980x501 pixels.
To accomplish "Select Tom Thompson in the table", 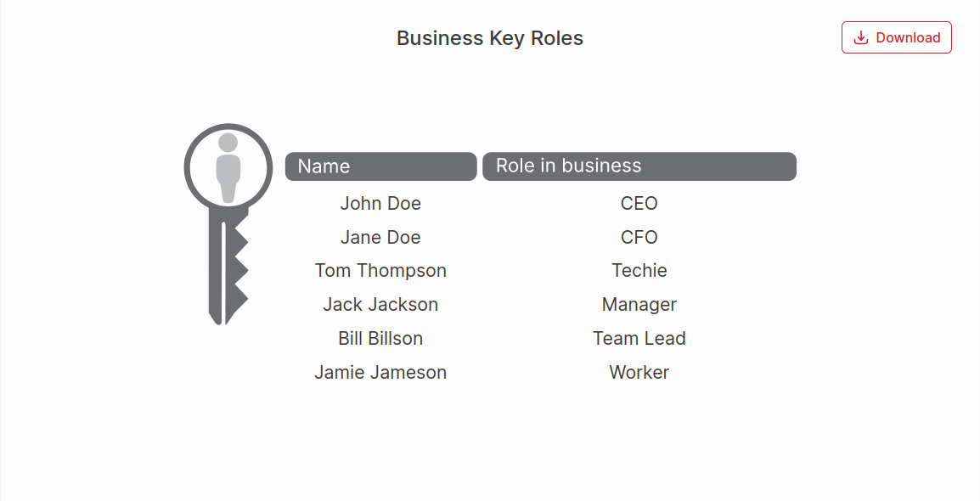I will [x=380, y=270].
